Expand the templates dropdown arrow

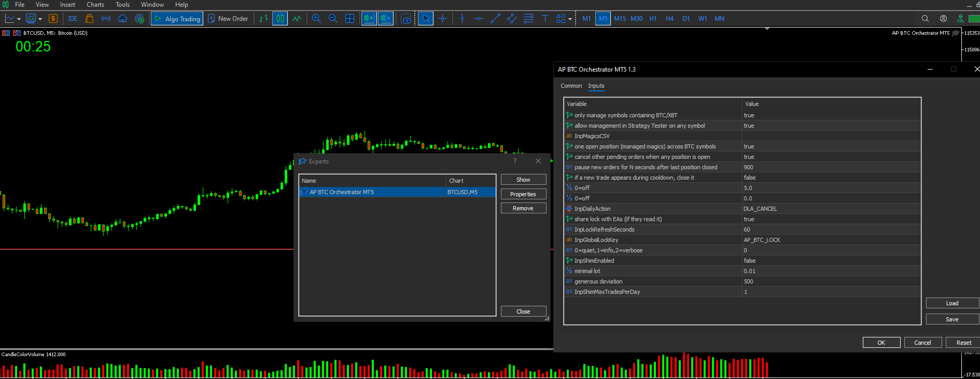click(40, 19)
